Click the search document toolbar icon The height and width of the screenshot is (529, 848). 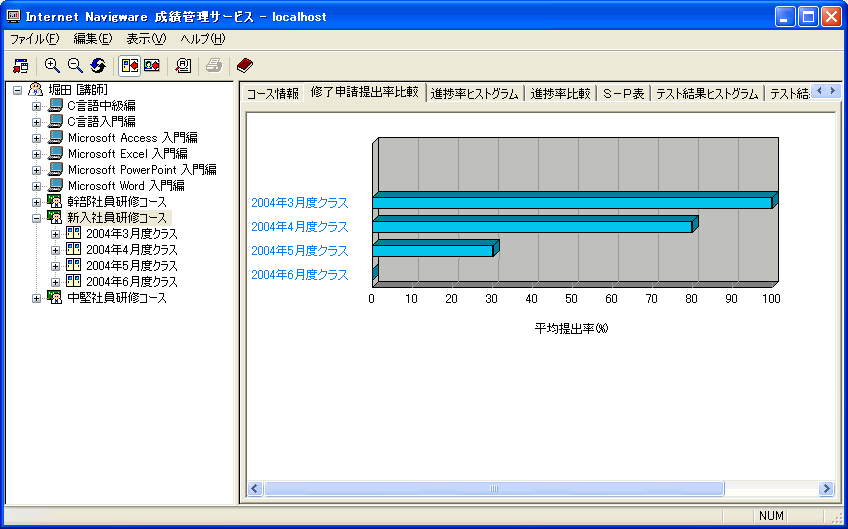[183, 66]
